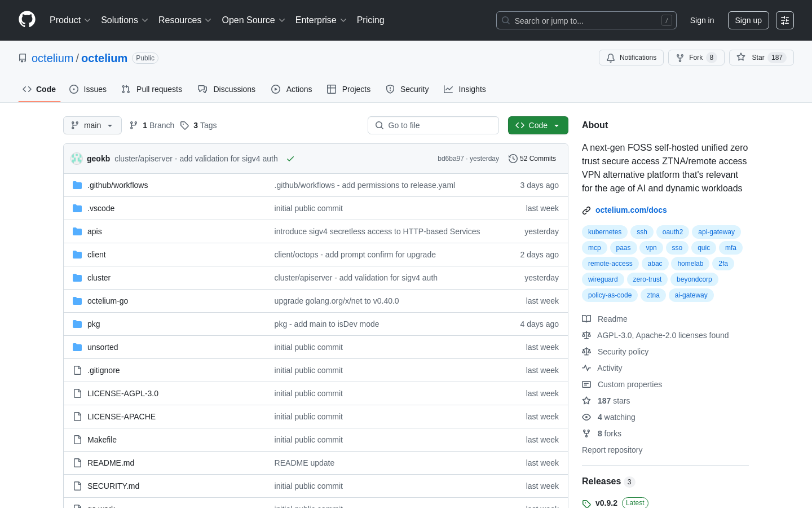This screenshot has width=812, height=508.
Task: View the 187 stars list
Action: 606,401
